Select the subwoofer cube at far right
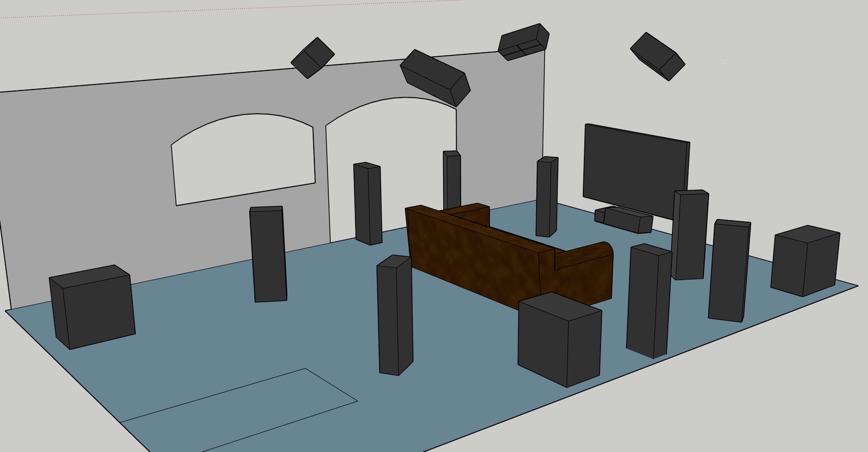Image resolution: width=868 pixels, height=452 pixels. [805, 260]
